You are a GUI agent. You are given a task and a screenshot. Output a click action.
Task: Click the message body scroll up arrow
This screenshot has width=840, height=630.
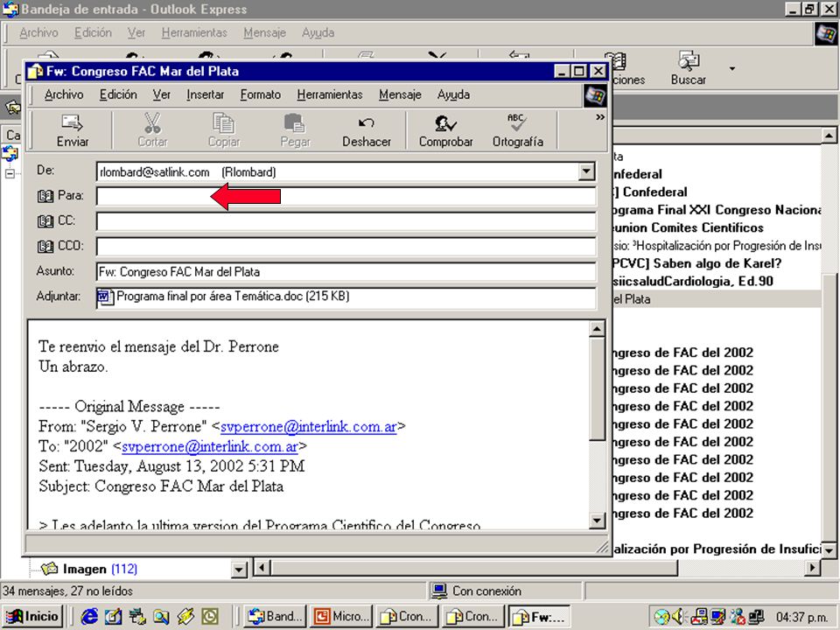598,328
